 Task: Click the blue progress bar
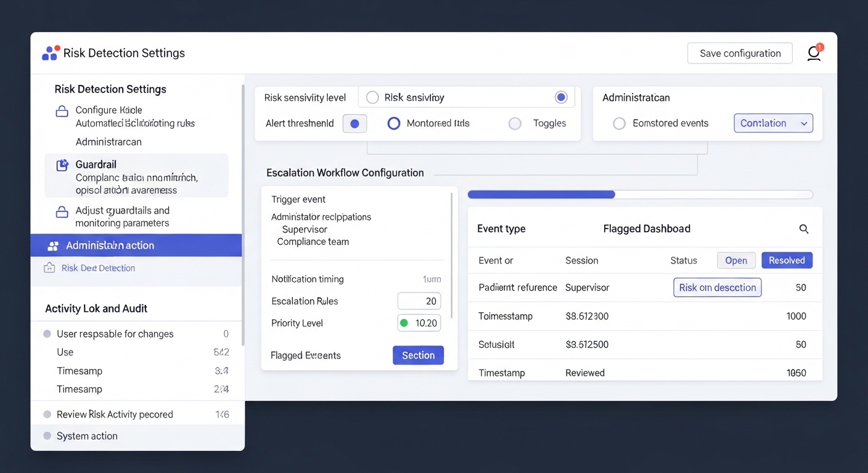[x=541, y=195]
